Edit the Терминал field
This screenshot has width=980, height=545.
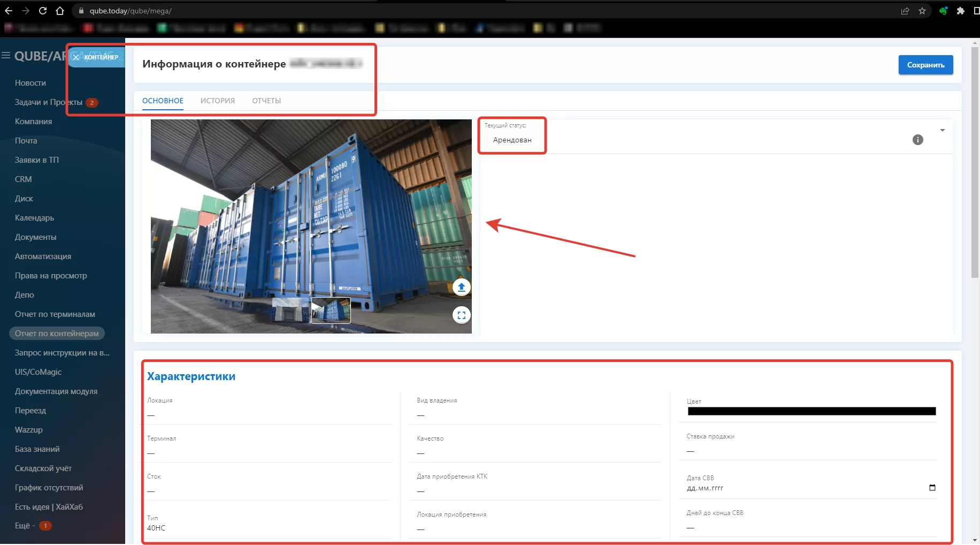point(269,453)
